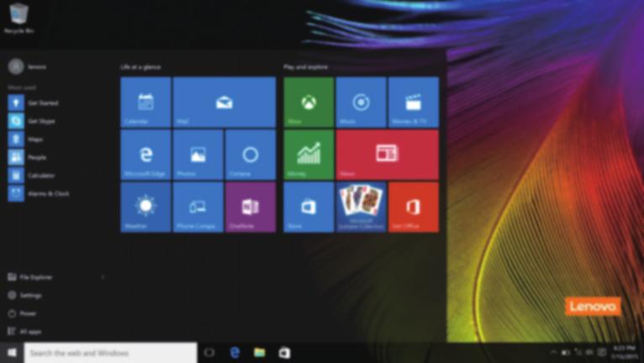
Task: Open Alarms & Clock in most used list
Action: coord(55,193)
